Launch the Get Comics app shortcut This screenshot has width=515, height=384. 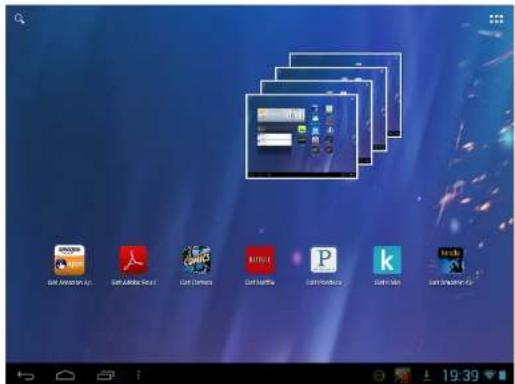(x=196, y=265)
